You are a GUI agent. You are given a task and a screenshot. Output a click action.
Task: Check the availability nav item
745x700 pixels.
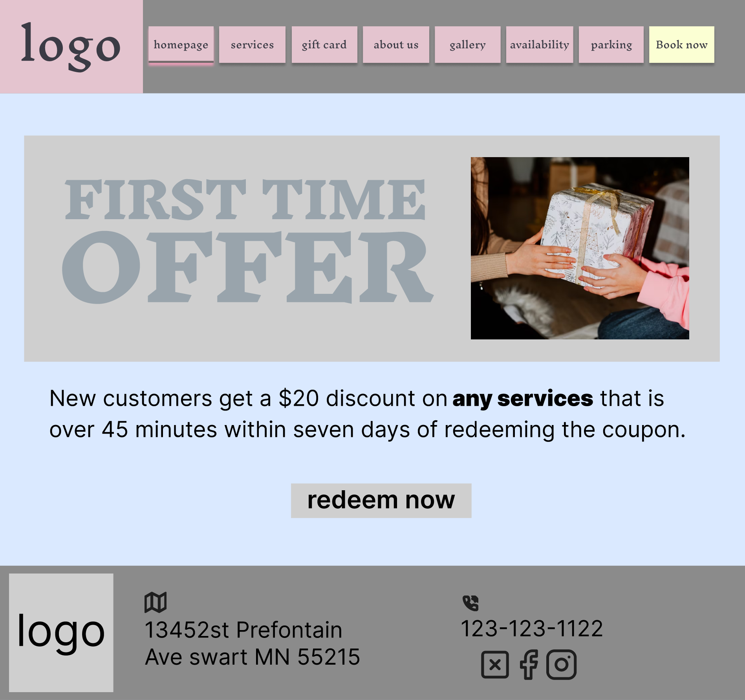pos(540,44)
